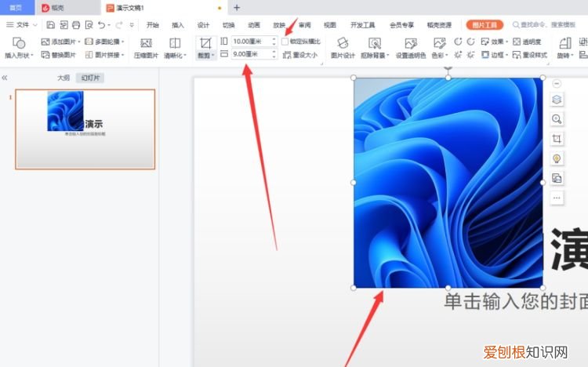
Task: Click the layers icon in floating picture toolbar
Action: [557, 100]
